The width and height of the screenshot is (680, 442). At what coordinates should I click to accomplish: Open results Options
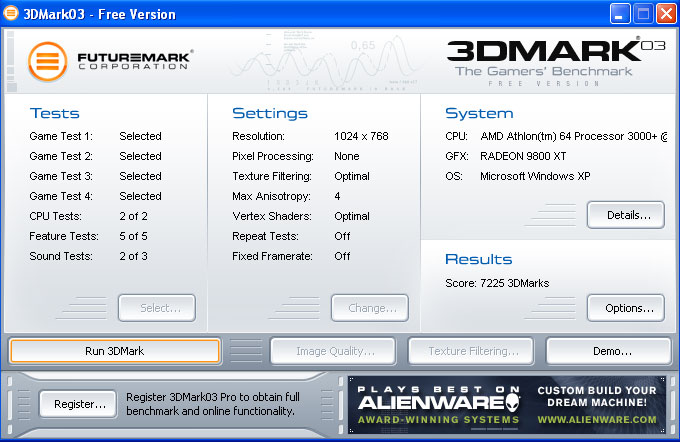[626, 308]
